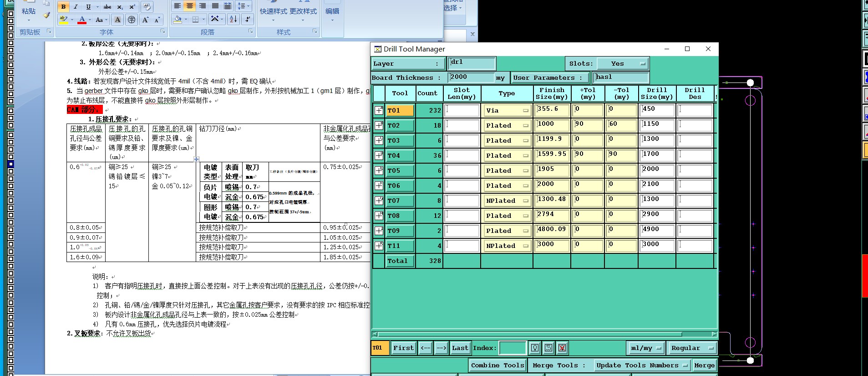The width and height of the screenshot is (868, 376).
Task: Toggle the plus box for tool T03
Action: coord(379,140)
